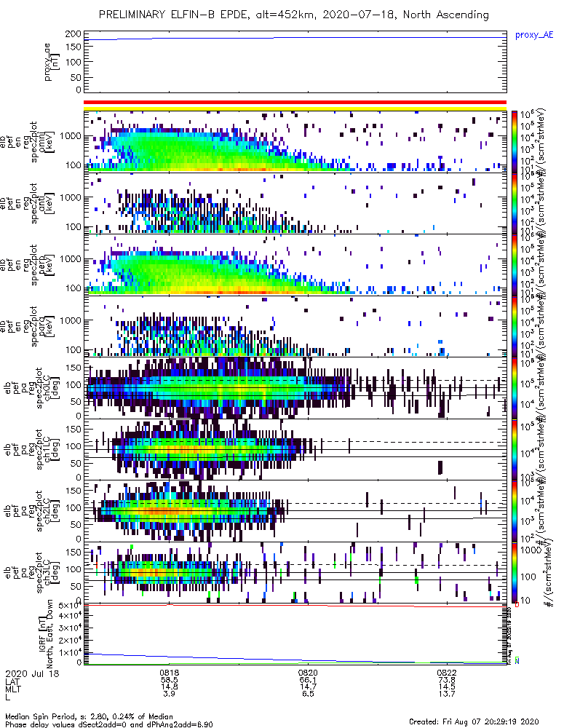Click the color bar beside ch0LC panel
Viewport: 564px width, 728px height.
pos(514,388)
